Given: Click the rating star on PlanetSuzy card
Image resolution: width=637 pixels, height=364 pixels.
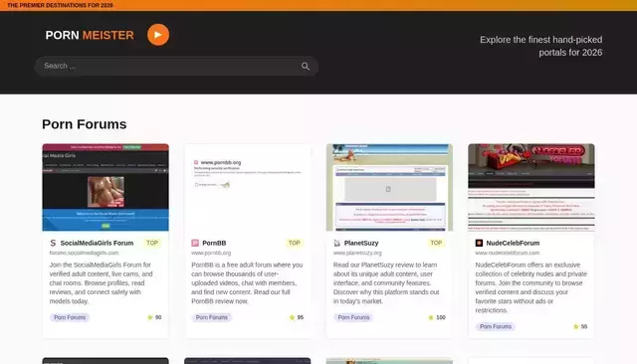Looking at the screenshot, I should pyautogui.click(x=431, y=317).
